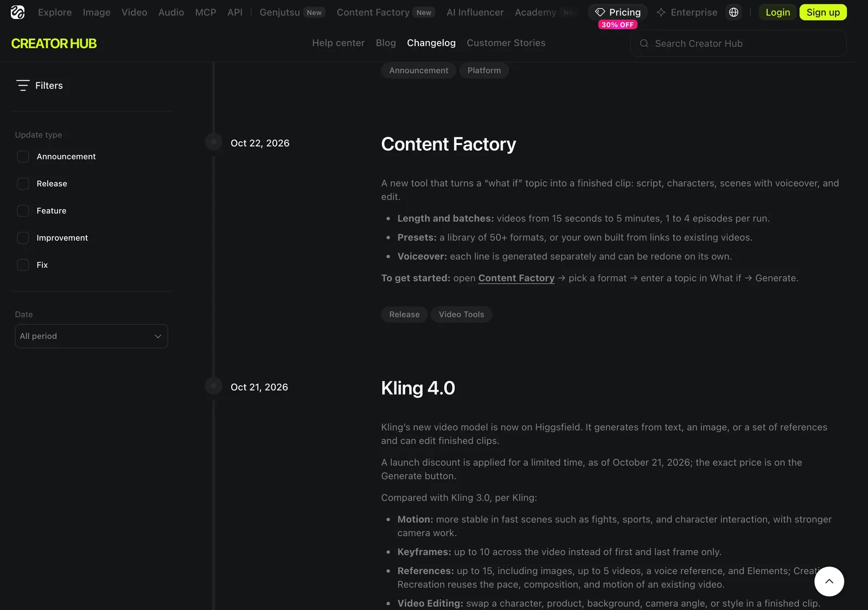The image size is (868, 610).
Task: Click the Video Tools tag
Action: [461, 314]
